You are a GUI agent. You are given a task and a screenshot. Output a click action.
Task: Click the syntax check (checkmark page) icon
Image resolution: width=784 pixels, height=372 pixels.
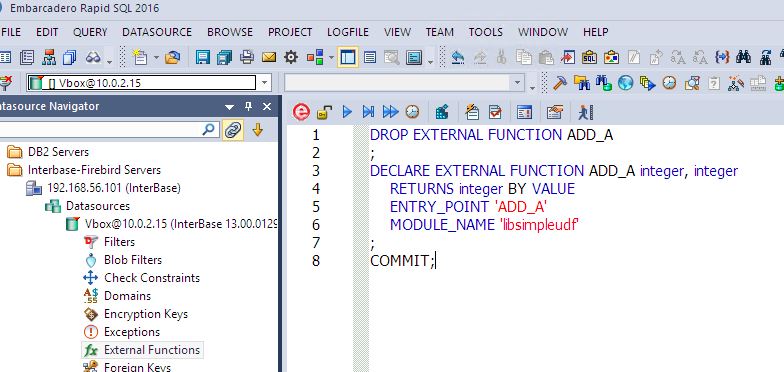pos(495,112)
